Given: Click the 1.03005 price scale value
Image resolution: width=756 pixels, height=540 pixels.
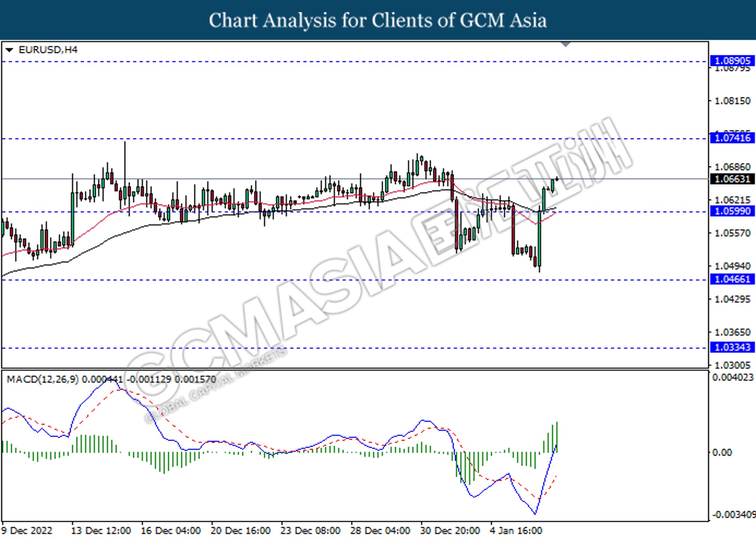Looking at the screenshot, I should point(733,365).
